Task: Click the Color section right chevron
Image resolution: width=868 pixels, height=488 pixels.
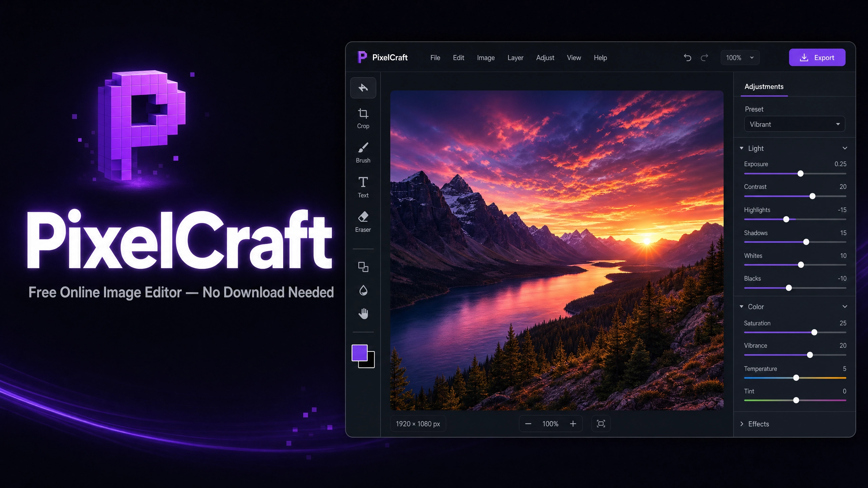Action: 845,306
